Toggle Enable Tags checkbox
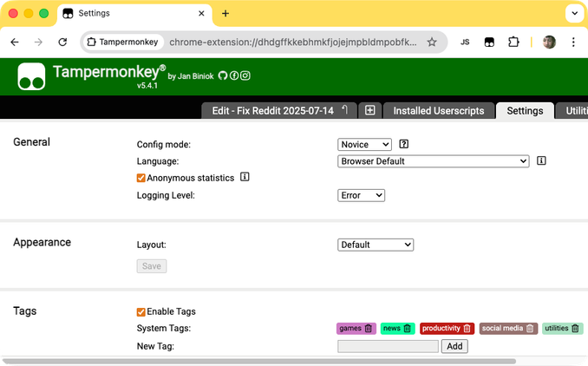Screen dimensions: 588x366 tap(141, 311)
